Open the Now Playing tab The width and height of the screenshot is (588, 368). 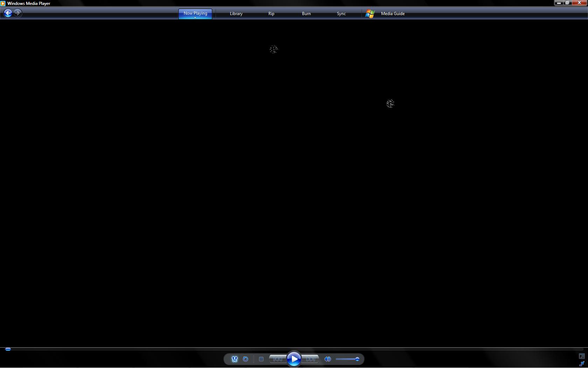click(195, 13)
